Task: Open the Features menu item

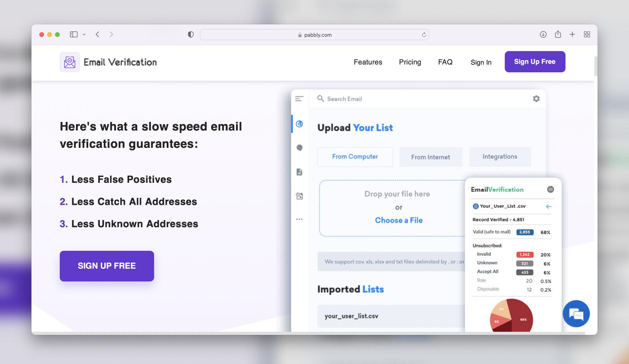Action: (368, 62)
